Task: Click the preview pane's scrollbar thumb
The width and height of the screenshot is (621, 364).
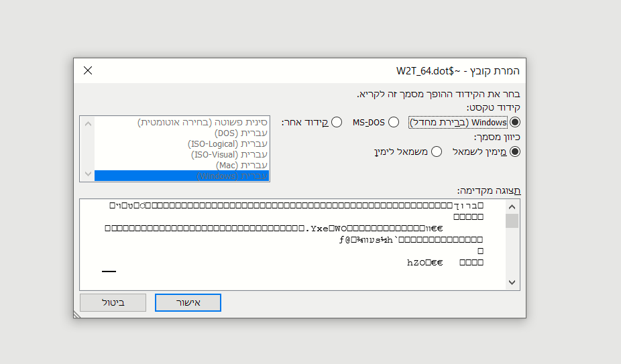Action: coord(512,221)
